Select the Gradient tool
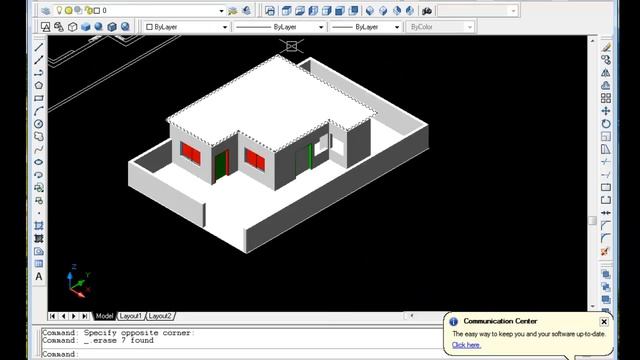The image size is (640, 360). [x=39, y=238]
